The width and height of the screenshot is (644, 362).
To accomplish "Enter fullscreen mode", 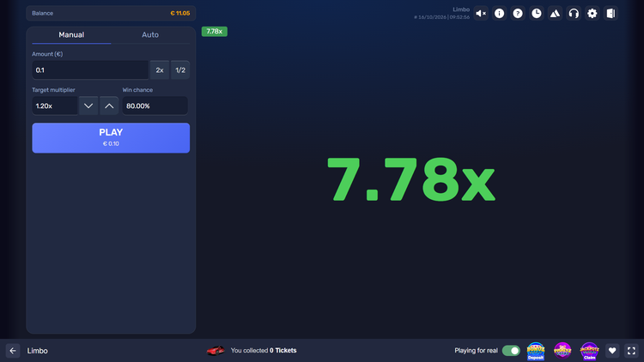I will click(631, 351).
